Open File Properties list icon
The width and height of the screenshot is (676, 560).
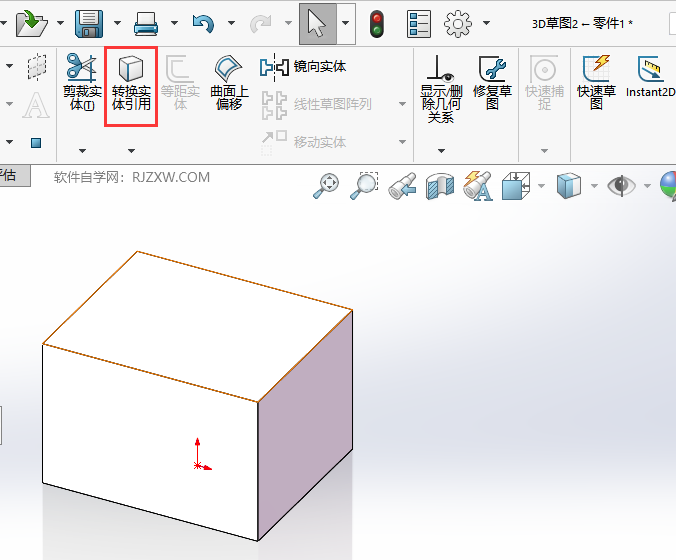pyautogui.click(x=419, y=24)
